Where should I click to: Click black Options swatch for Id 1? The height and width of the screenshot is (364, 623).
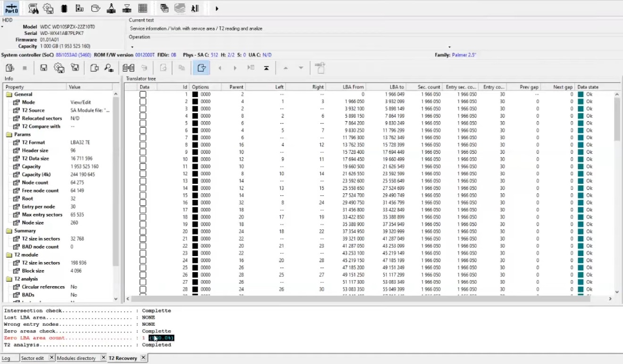(195, 94)
